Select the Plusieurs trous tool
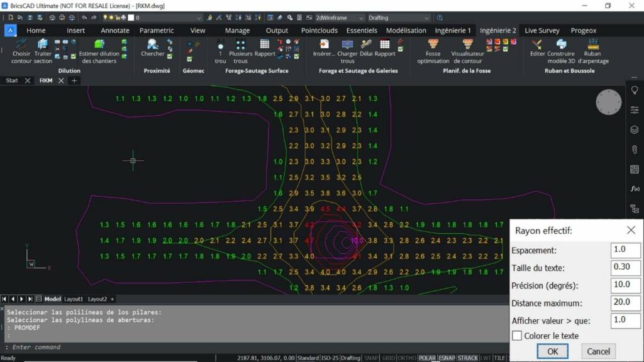The height and width of the screenshot is (362, 644). coord(240,52)
